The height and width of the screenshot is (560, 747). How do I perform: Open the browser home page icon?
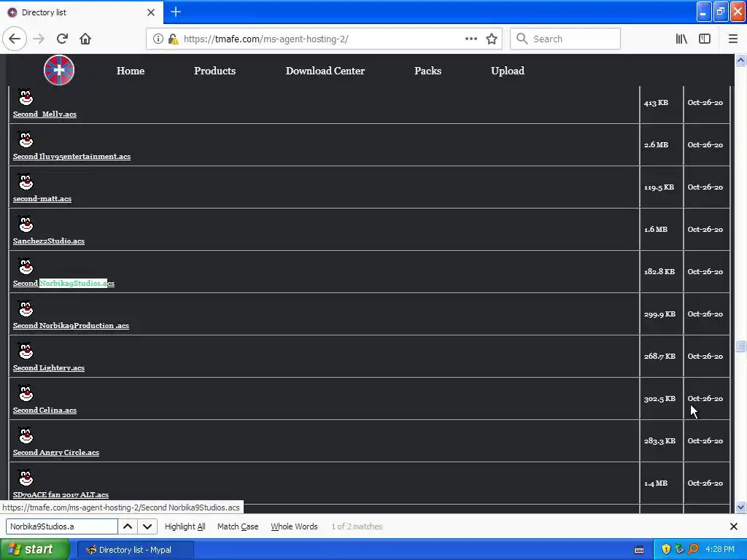(x=85, y=39)
